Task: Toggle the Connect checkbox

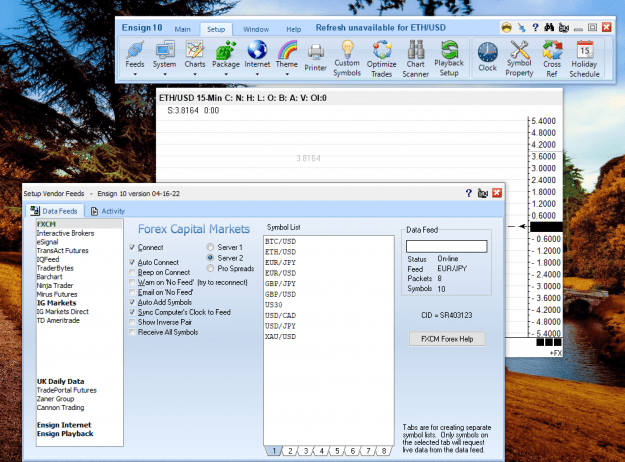Action: tap(132, 247)
